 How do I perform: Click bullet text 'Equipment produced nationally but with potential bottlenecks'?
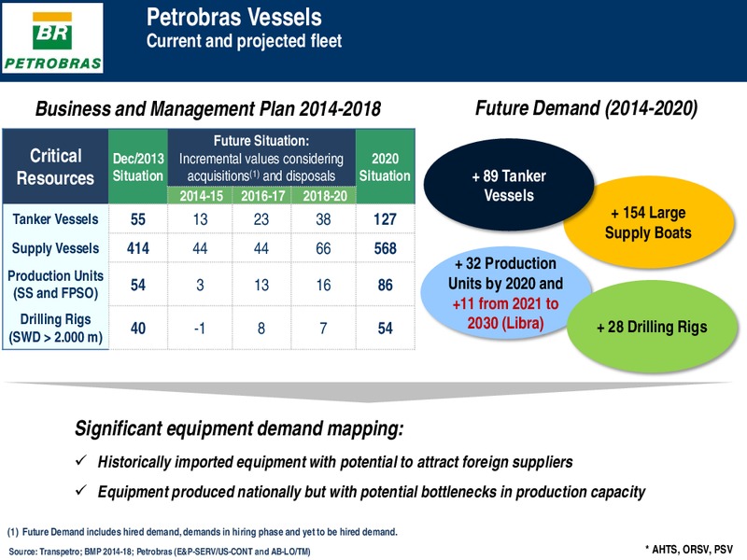[x=372, y=492]
